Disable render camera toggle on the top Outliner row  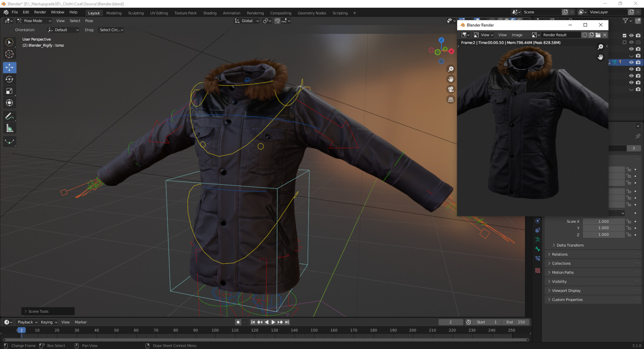click(x=638, y=35)
